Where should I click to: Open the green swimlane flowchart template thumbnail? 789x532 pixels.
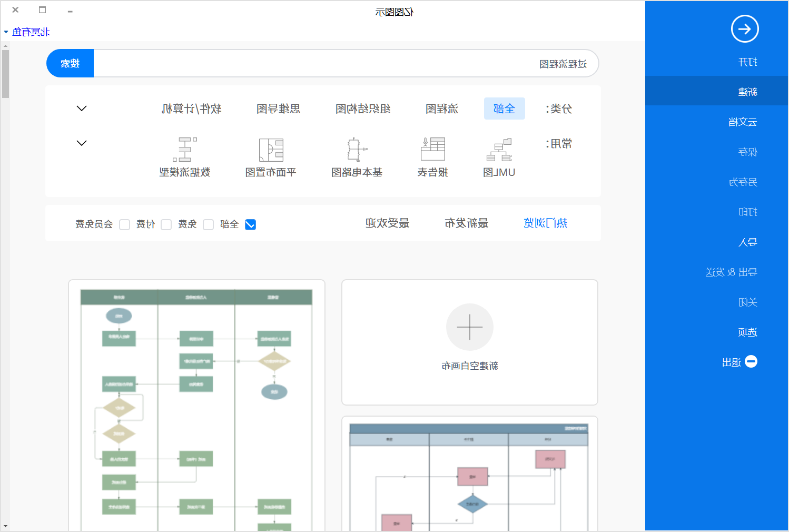196,406
